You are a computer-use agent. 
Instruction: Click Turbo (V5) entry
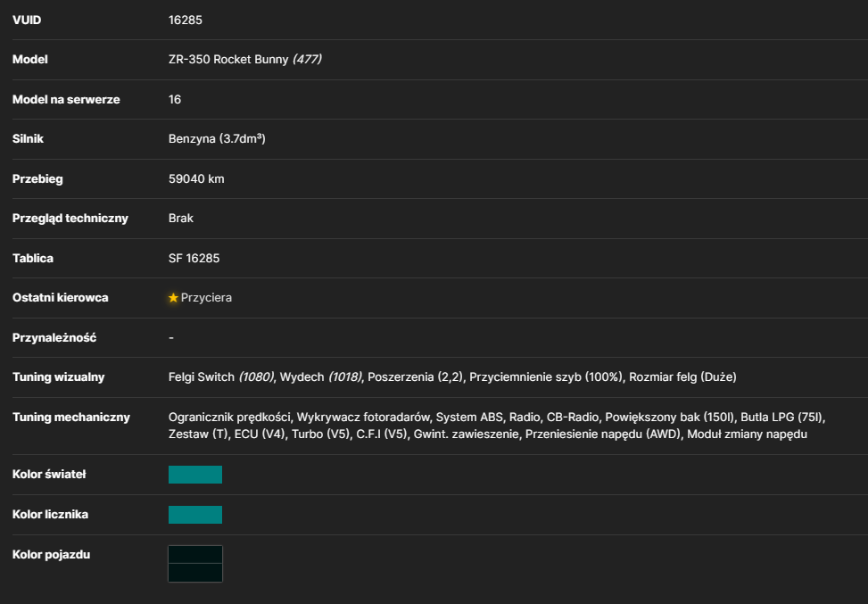point(322,434)
